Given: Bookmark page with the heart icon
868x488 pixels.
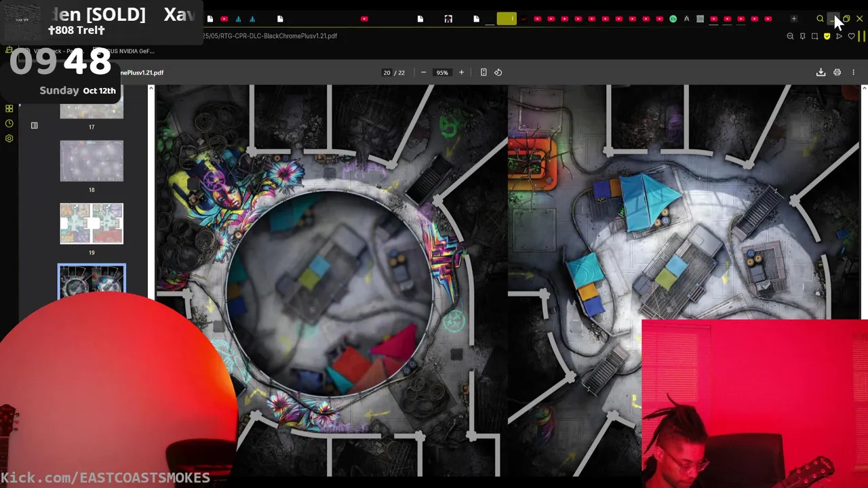Looking at the screenshot, I should click(851, 36).
